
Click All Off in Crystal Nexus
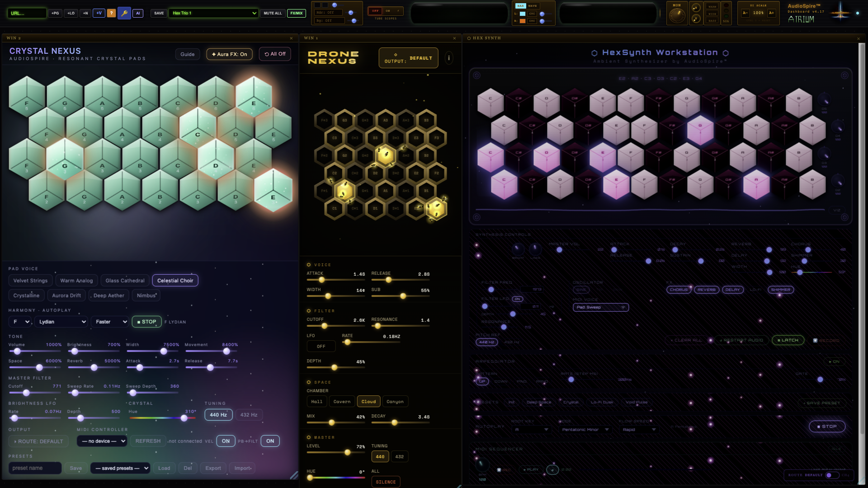tap(275, 54)
